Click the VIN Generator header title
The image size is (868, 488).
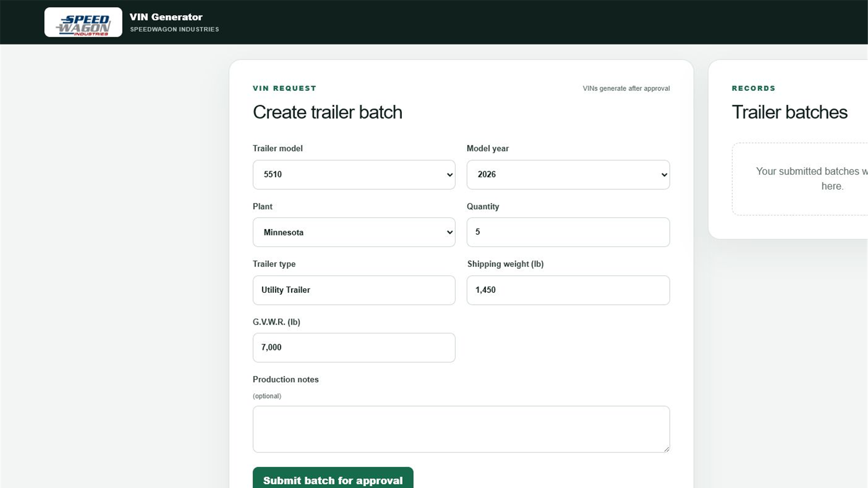tap(166, 17)
